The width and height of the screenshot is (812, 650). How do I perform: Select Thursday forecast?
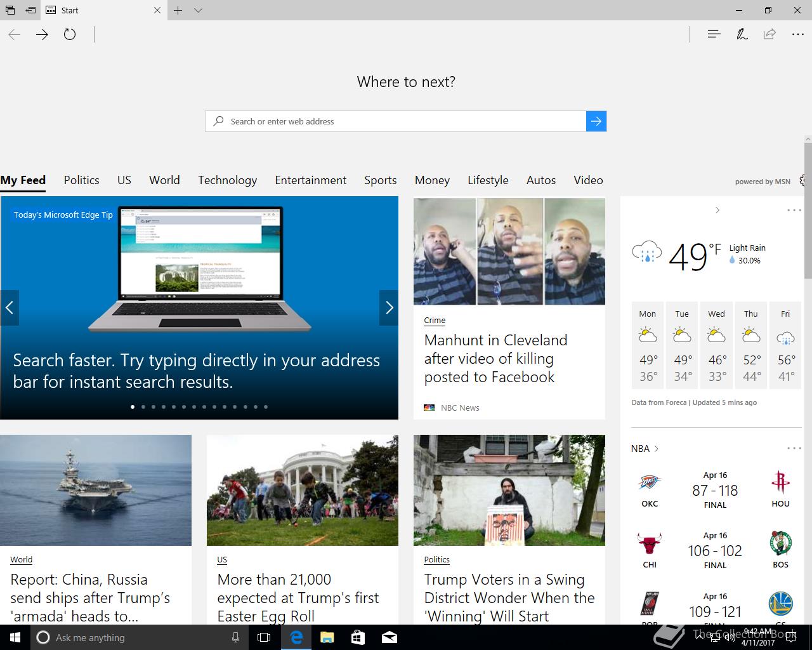click(751, 345)
